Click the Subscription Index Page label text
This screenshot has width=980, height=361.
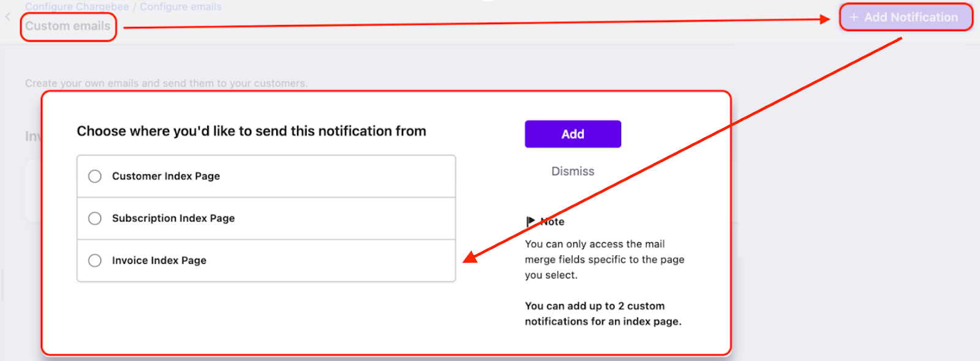pos(173,218)
